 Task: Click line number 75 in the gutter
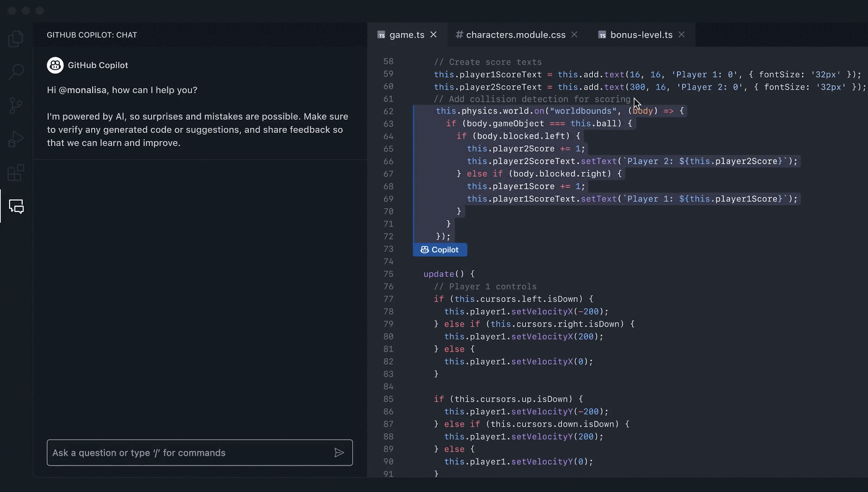(388, 274)
